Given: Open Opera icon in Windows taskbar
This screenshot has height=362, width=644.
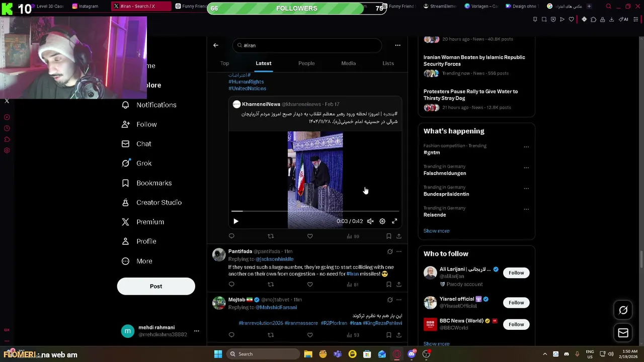Looking at the screenshot, I should coord(396,354).
